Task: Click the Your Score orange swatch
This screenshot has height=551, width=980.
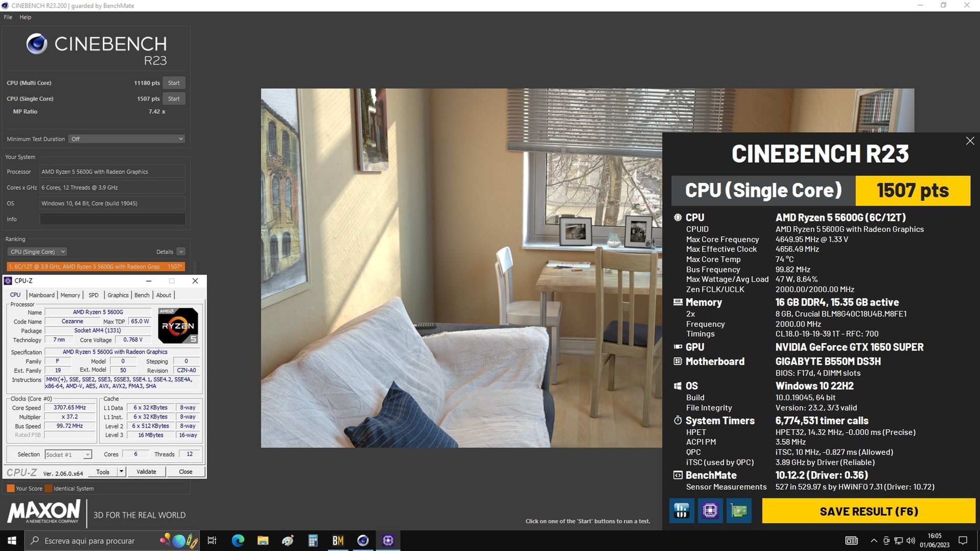Action: click(x=10, y=488)
